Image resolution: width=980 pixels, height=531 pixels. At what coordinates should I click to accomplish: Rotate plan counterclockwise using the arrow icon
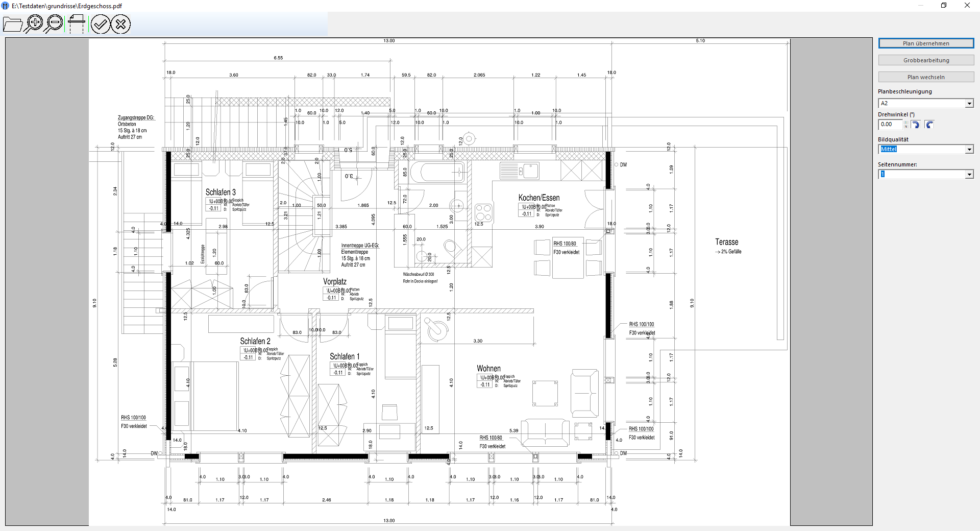point(929,125)
